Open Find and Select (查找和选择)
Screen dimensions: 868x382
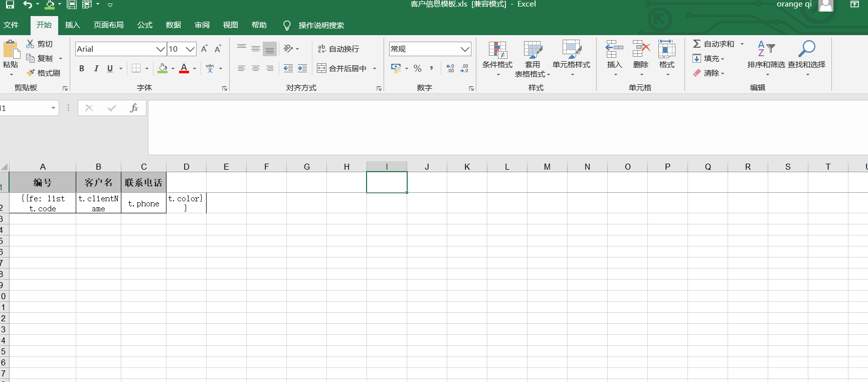pyautogui.click(x=806, y=59)
